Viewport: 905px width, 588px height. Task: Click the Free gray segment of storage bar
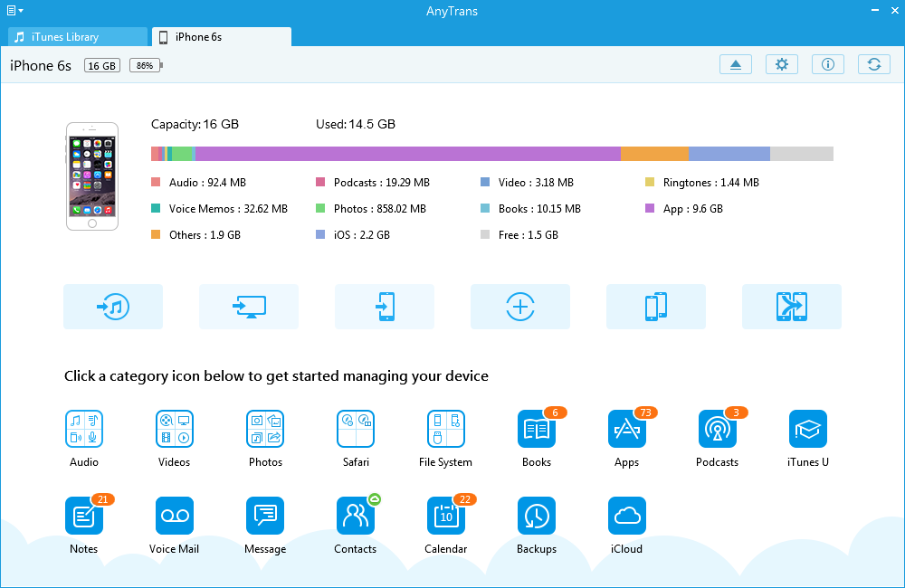click(802, 154)
